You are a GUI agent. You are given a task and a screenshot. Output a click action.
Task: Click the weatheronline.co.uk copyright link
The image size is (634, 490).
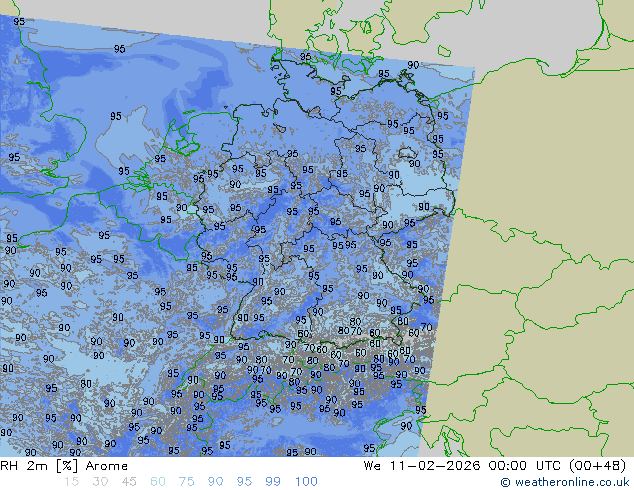tap(565, 482)
